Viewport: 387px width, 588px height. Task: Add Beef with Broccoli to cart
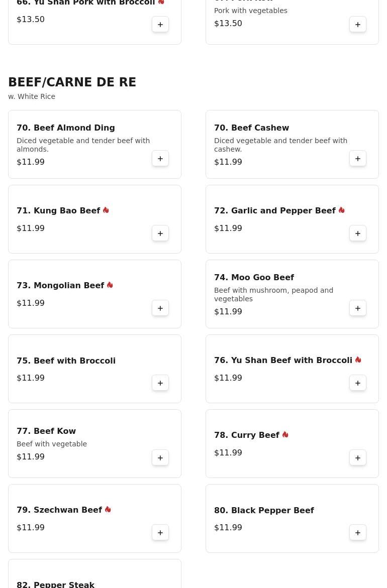tap(160, 383)
